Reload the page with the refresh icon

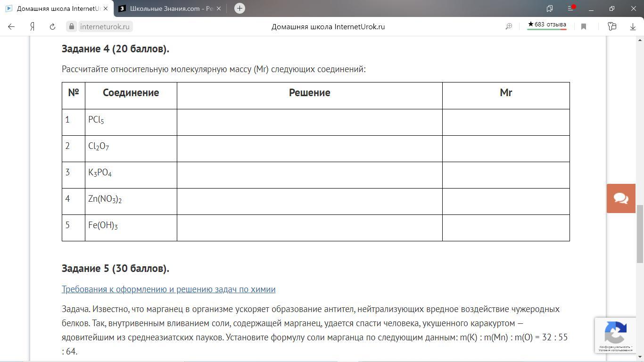coord(52,27)
